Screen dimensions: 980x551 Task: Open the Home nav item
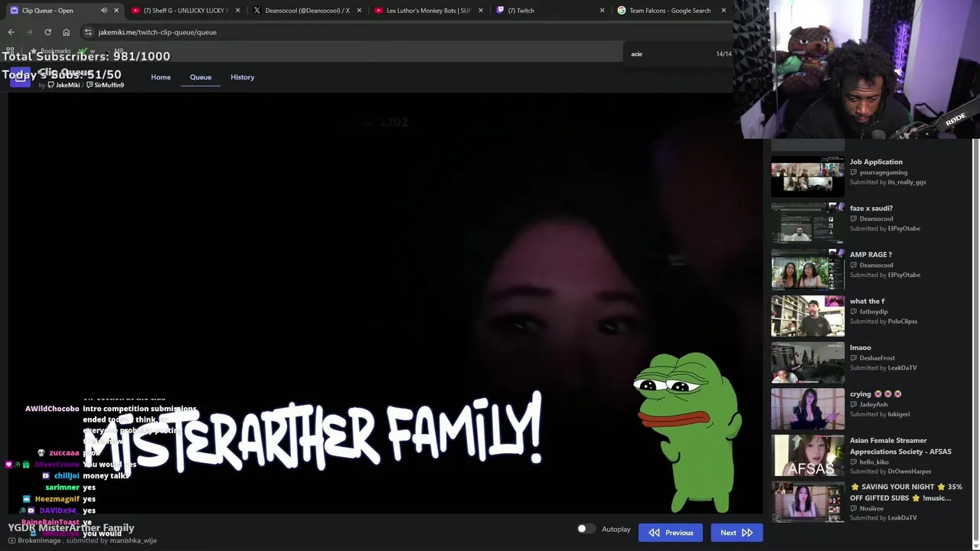point(161,77)
